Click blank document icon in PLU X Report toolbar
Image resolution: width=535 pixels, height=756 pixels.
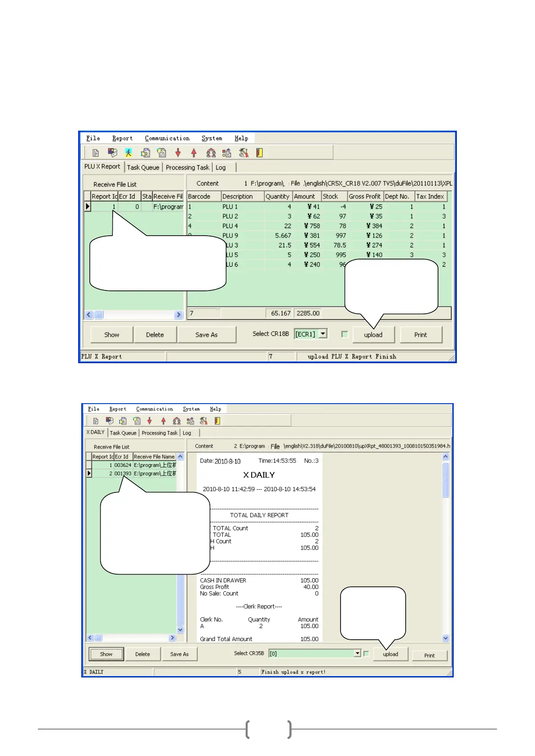[96, 153]
